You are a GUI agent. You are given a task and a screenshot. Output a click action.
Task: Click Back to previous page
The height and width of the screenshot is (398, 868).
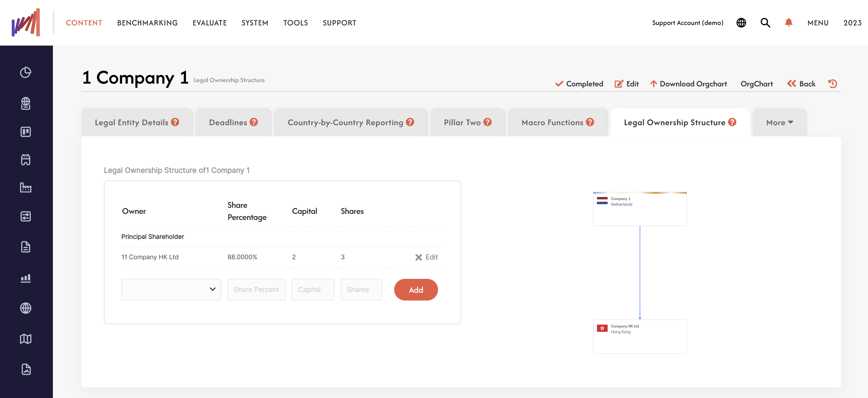coord(802,83)
